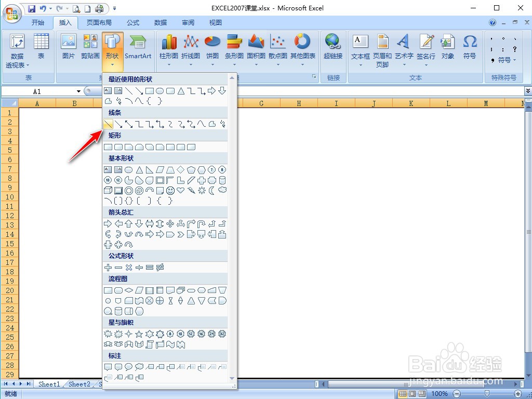This screenshot has height=399, width=532.
Task: Select flowchart Summing Junction shape
Action: 149,301
